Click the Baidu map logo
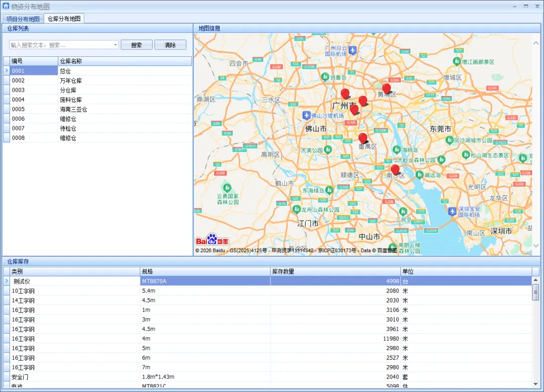The image size is (544, 392). coord(212,241)
